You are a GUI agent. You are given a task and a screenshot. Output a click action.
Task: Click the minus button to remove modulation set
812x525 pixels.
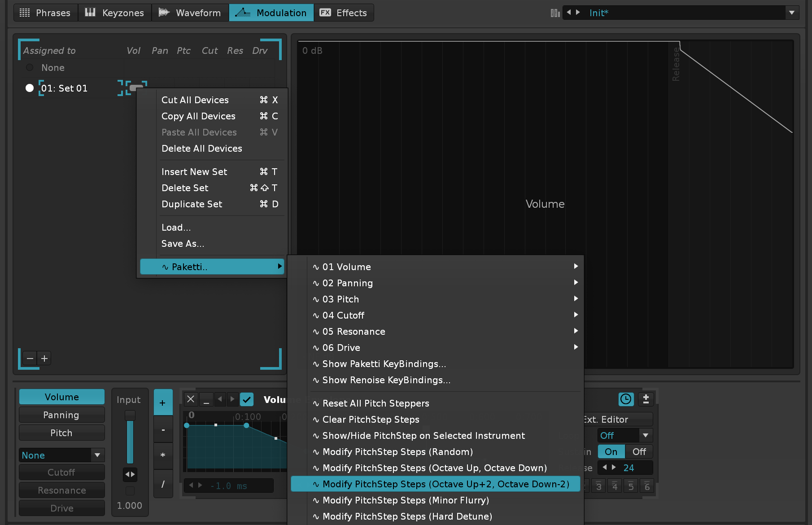coord(30,358)
